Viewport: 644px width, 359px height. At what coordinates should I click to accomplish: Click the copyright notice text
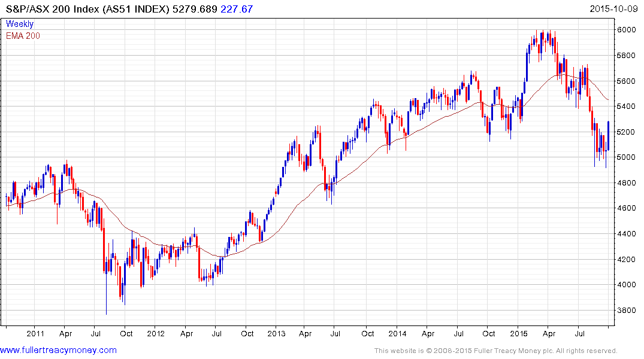tap(496, 351)
